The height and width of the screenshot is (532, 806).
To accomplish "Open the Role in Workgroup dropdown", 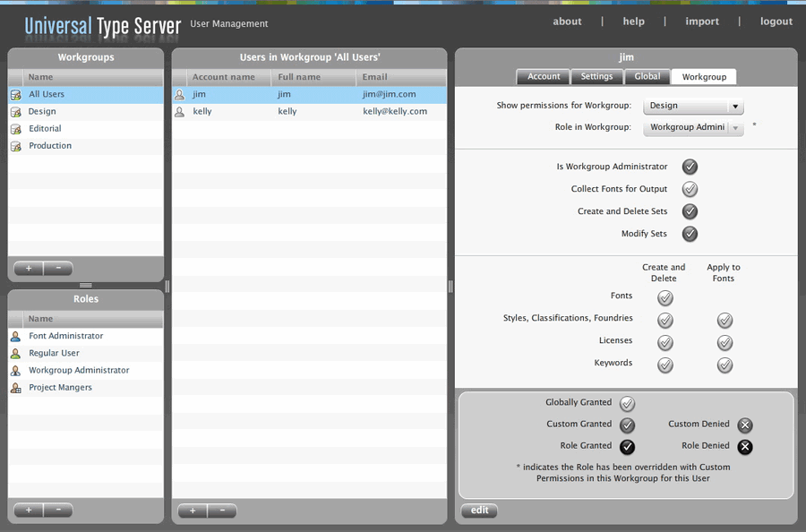I will (x=694, y=127).
